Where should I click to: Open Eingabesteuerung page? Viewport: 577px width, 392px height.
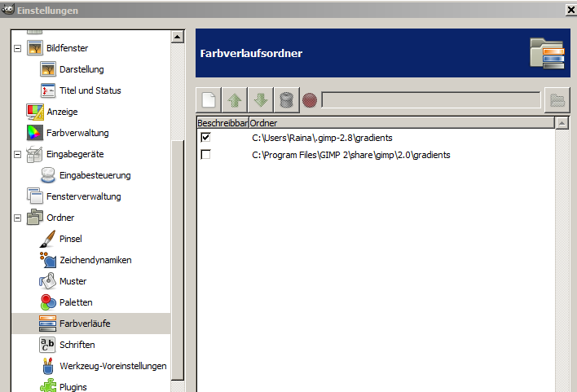coord(95,175)
